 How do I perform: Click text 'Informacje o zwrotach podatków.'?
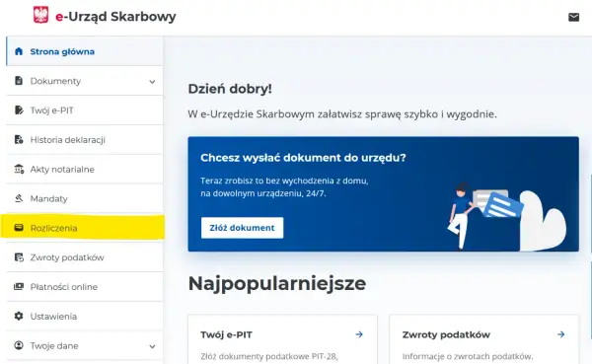click(x=468, y=356)
